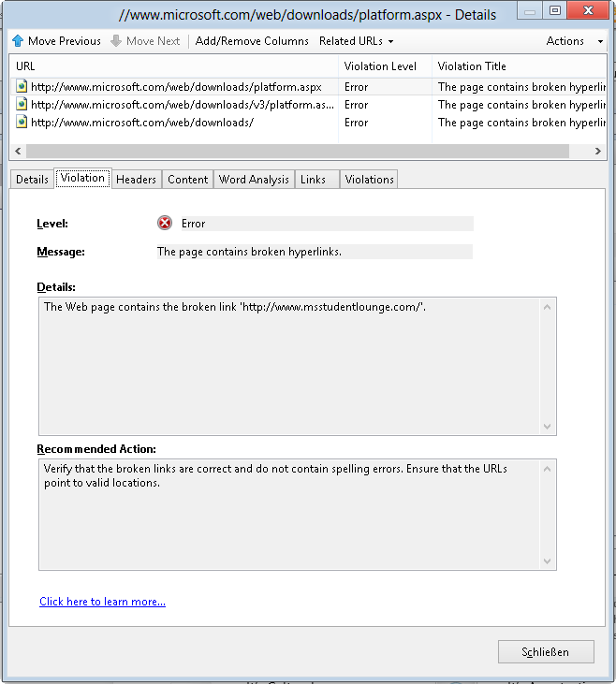616x684 pixels.
Task: Select the Violation tab
Action: click(82, 178)
